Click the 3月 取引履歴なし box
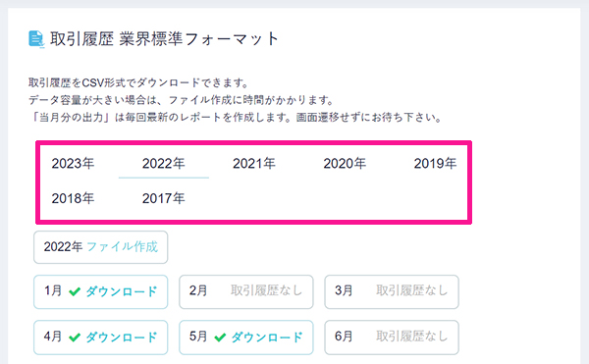This screenshot has height=364, width=589. 392,292
